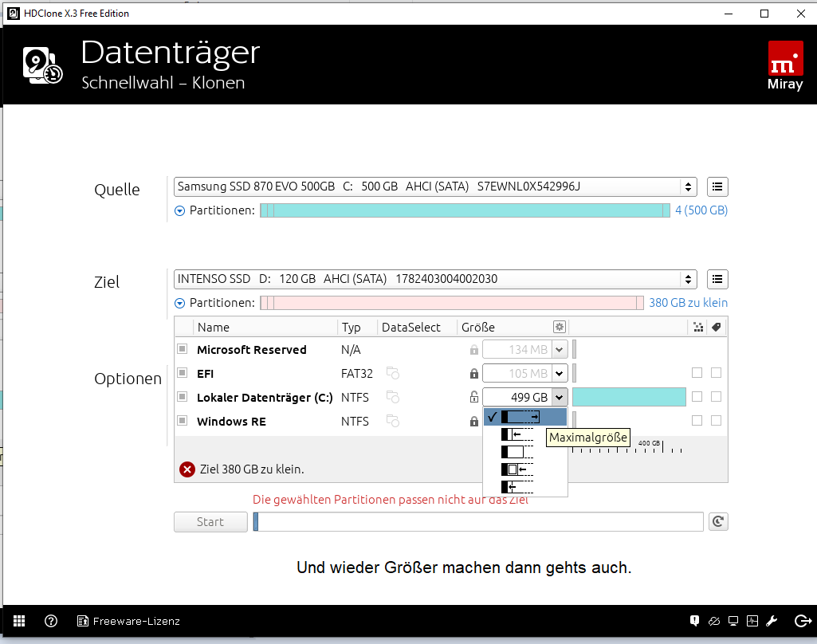Click the Größe column gear settings icon
The width and height of the screenshot is (817, 644).
pos(559,327)
